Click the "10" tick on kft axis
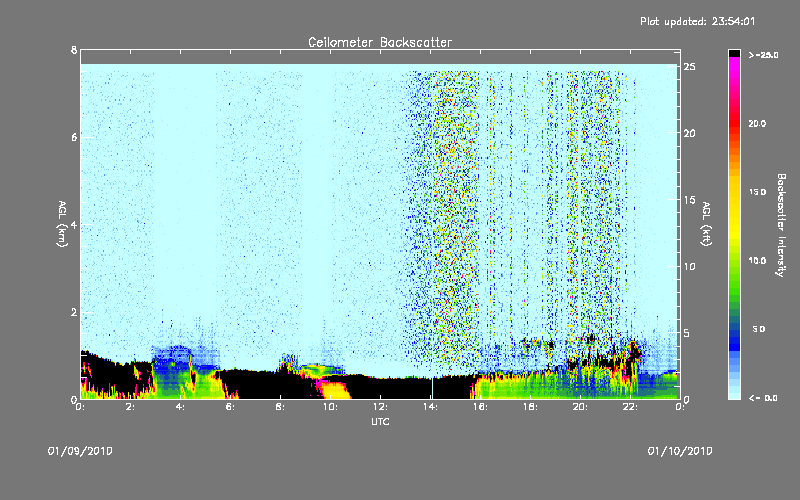The width and height of the screenshot is (800, 500). [690, 266]
